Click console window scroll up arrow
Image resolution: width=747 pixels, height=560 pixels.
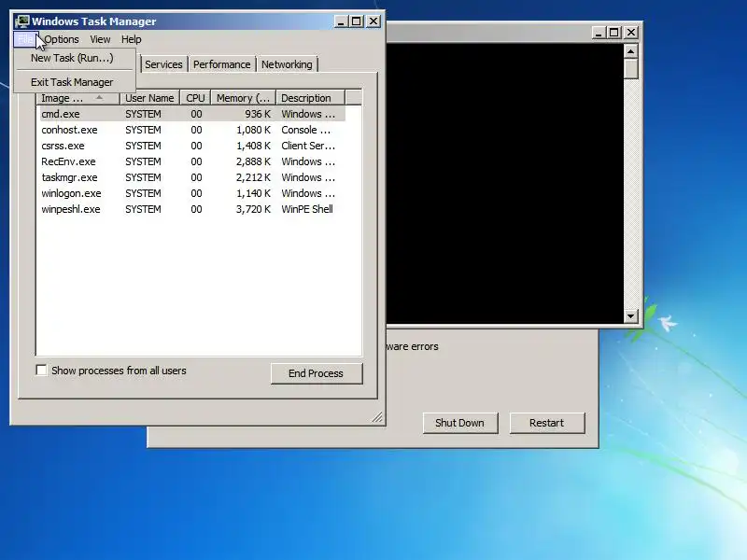click(x=631, y=51)
